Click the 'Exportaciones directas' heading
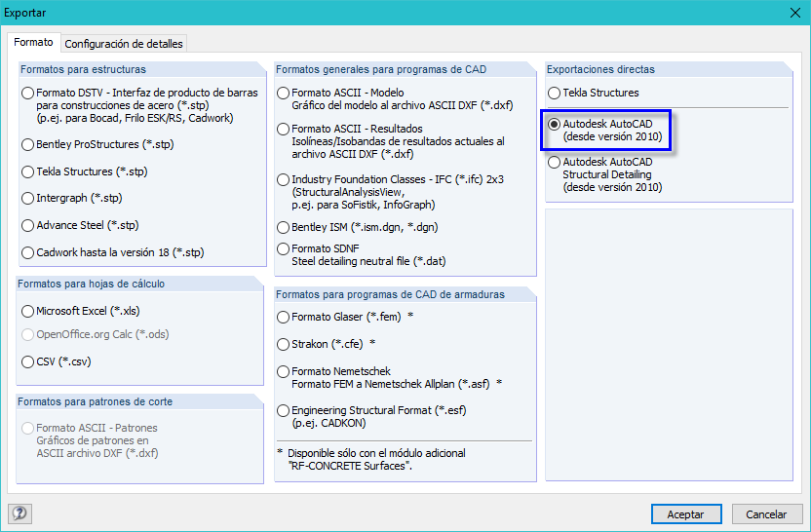Image resolution: width=811 pixels, height=532 pixels. [x=600, y=69]
